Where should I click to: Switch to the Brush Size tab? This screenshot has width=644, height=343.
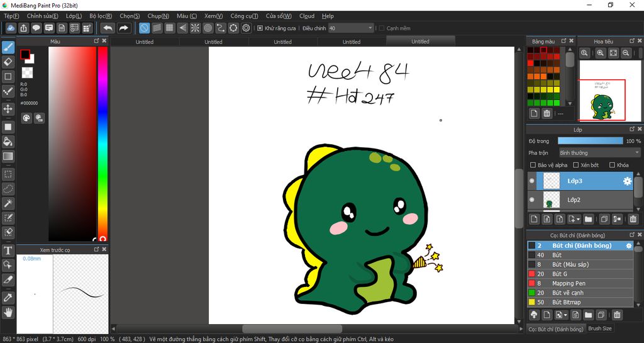pyautogui.click(x=600, y=329)
